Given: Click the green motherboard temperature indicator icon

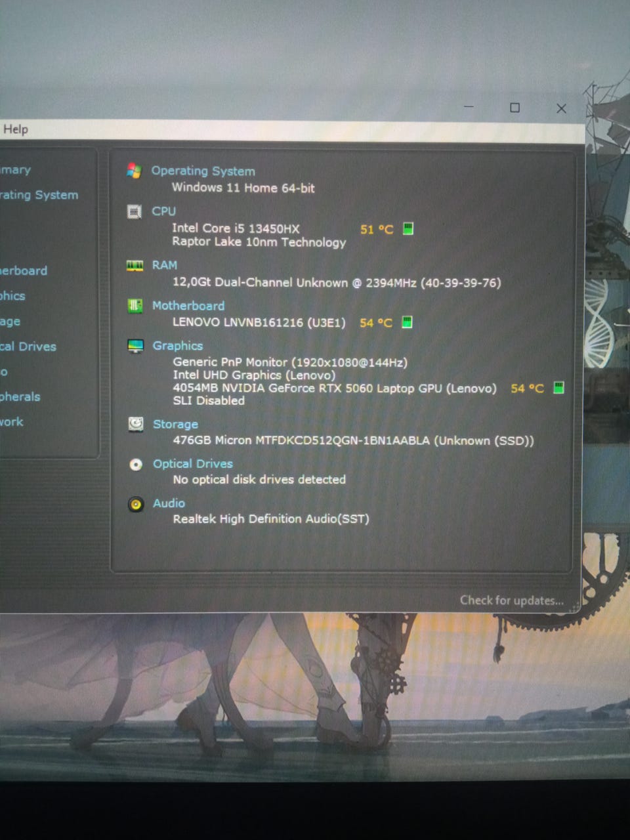Looking at the screenshot, I should pyautogui.click(x=407, y=322).
